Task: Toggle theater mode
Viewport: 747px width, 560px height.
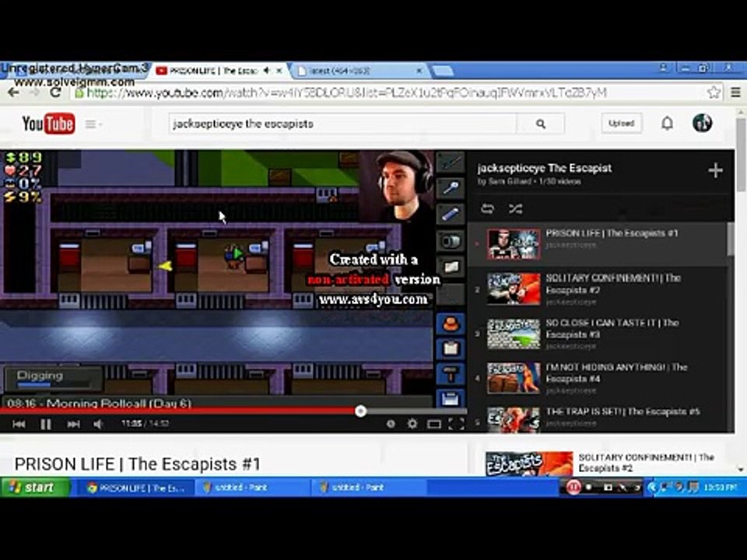Action: point(434,424)
